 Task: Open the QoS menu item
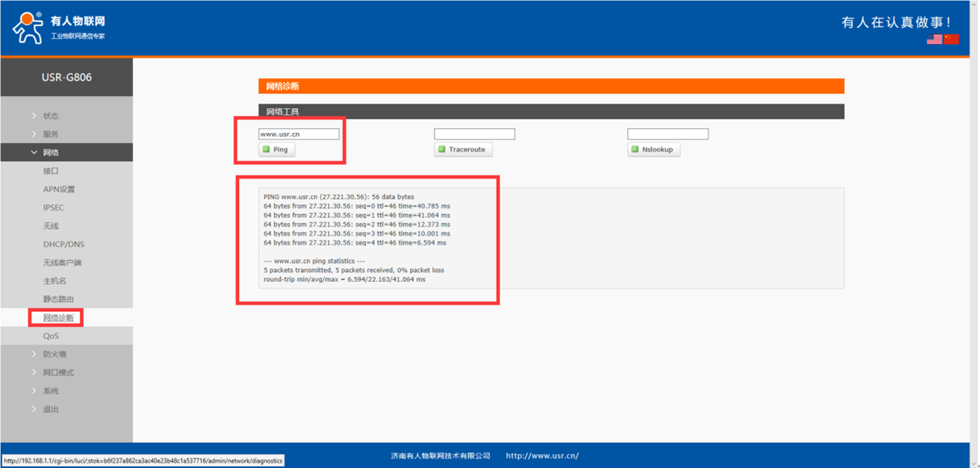(x=51, y=336)
